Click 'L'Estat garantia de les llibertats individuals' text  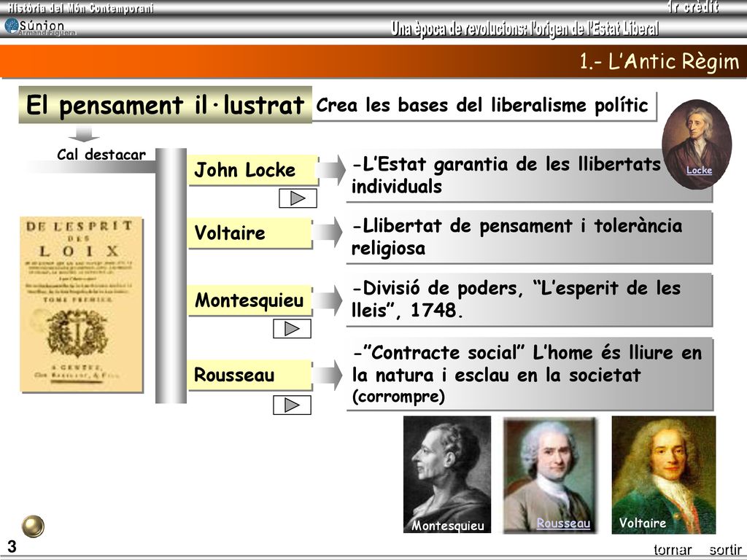tap(506, 175)
